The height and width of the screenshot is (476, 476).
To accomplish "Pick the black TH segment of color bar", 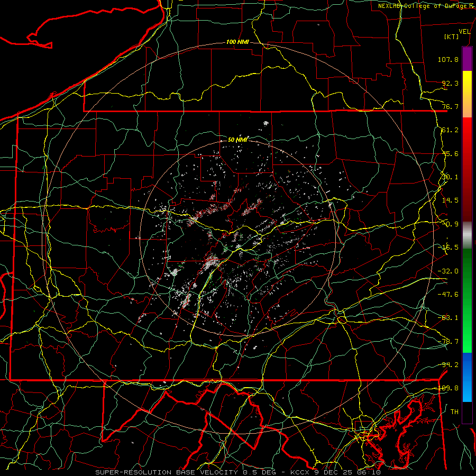I will (x=467, y=412).
